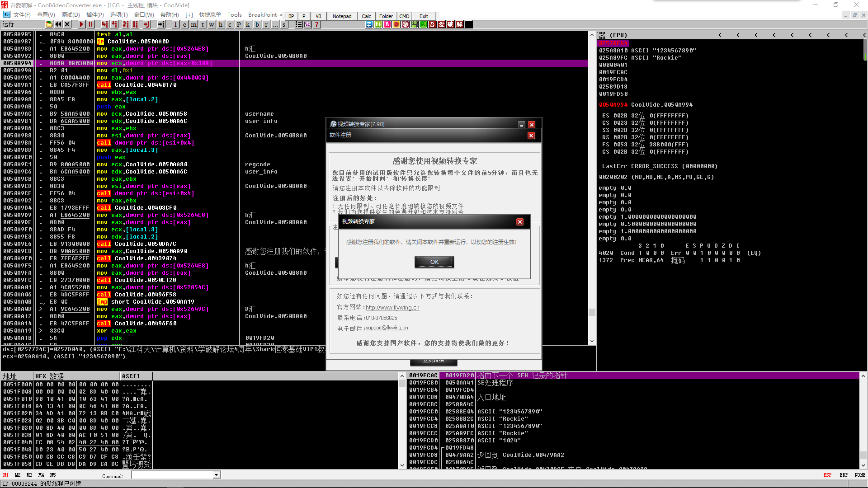Open the executable modules 'e' window button
The width and height of the screenshot is (868, 488).
[184, 24]
